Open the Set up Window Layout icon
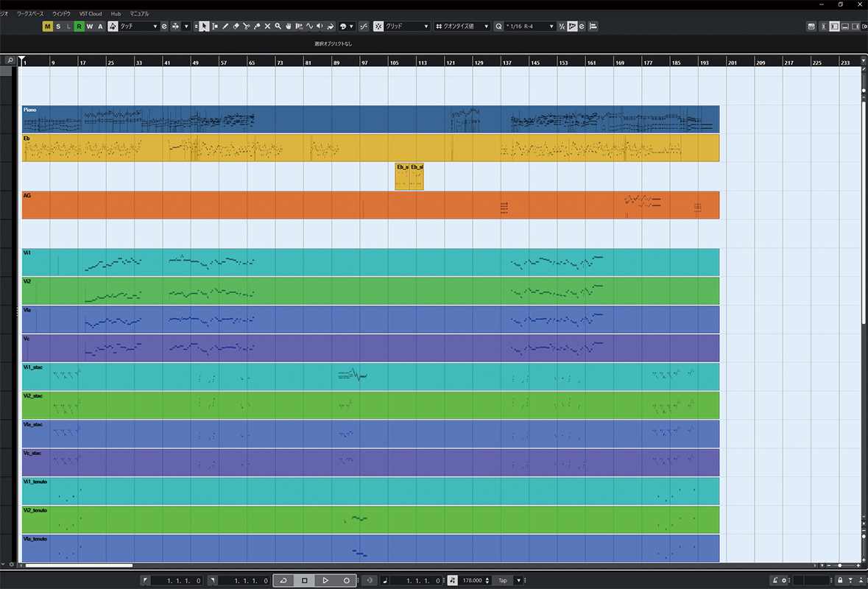868x589 pixels. (x=811, y=27)
